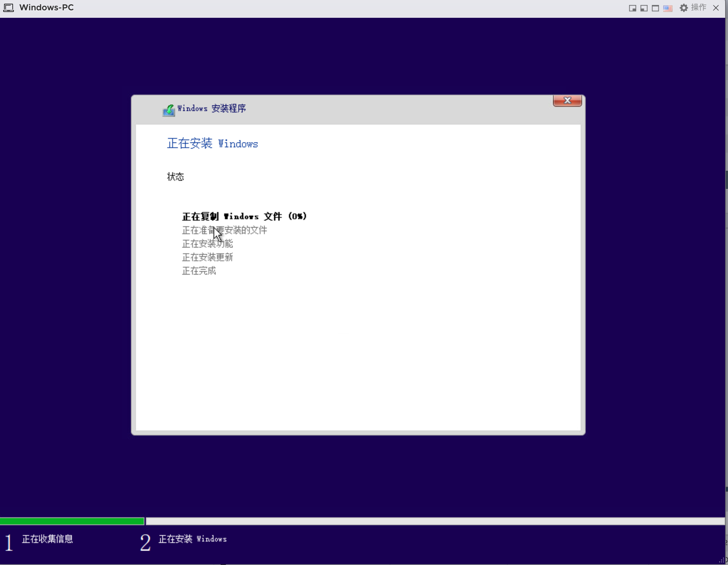The height and width of the screenshot is (565, 728).
Task: Click the Windows-PC monitor icon in title
Action: point(9,8)
